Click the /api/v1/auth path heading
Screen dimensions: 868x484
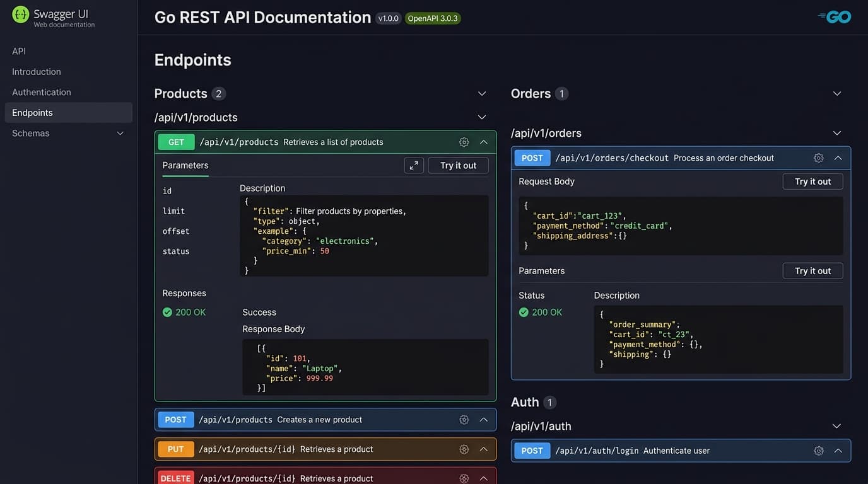(541, 426)
